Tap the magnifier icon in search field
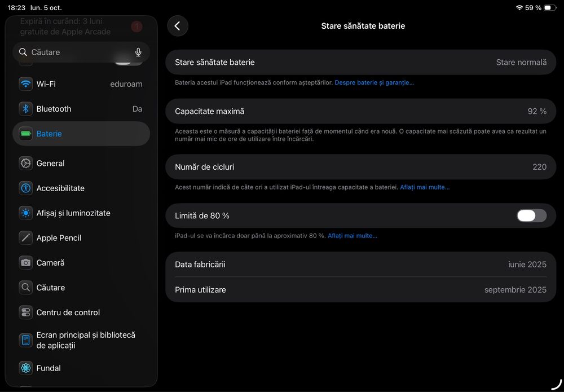 (x=23, y=52)
